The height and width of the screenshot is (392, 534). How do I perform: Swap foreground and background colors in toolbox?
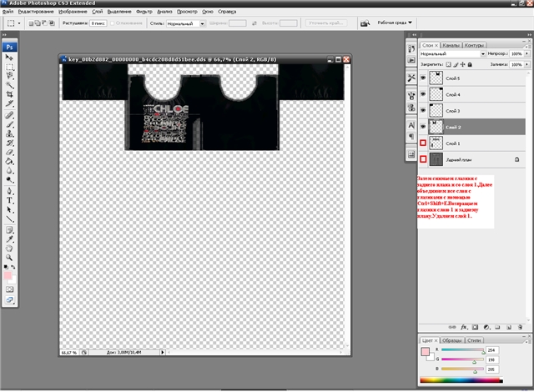(13, 267)
